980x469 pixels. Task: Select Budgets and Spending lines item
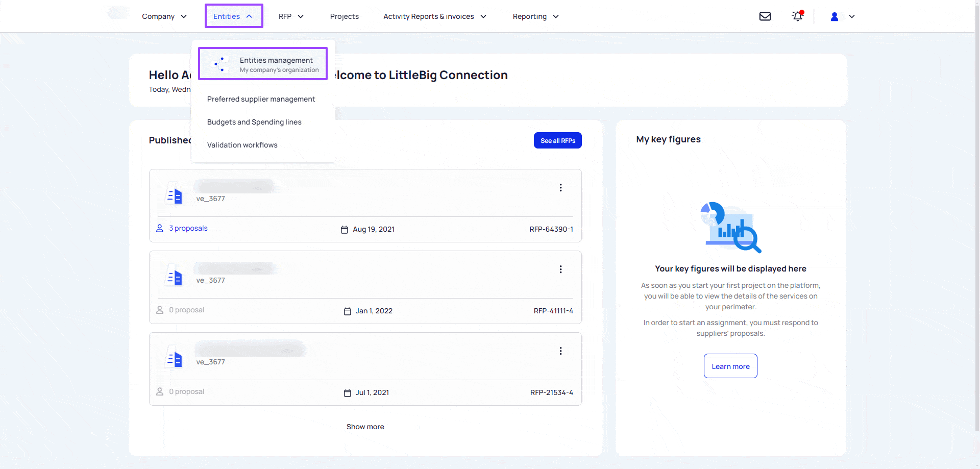[x=254, y=122]
